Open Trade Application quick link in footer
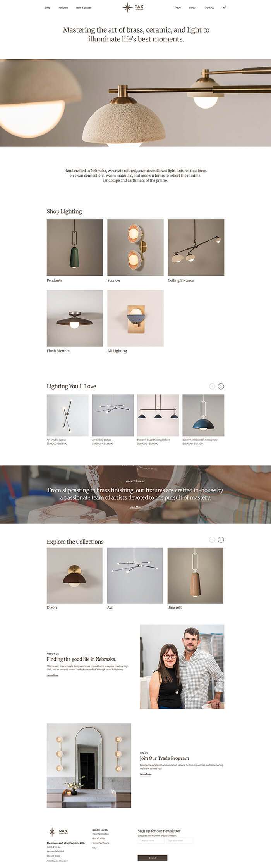This screenshot has height=868, width=271. point(100,834)
